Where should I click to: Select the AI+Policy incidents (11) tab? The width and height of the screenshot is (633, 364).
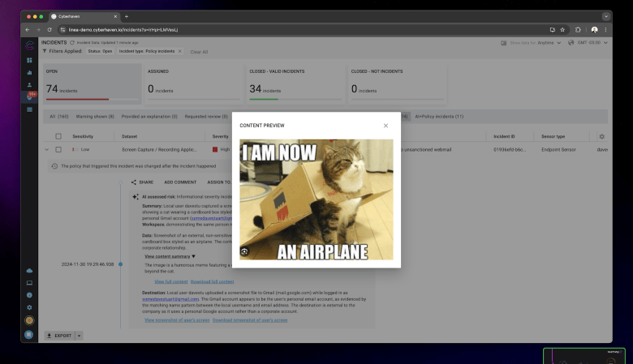[439, 117]
